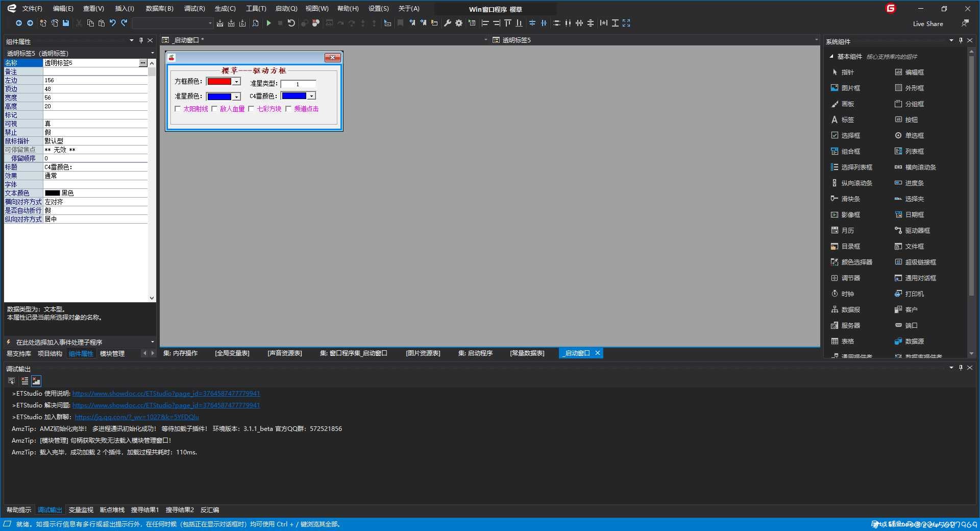Open the event handler 在此处选择加入事件处理子程序 dropdown
The width and height of the screenshot is (980, 531).
point(152,342)
